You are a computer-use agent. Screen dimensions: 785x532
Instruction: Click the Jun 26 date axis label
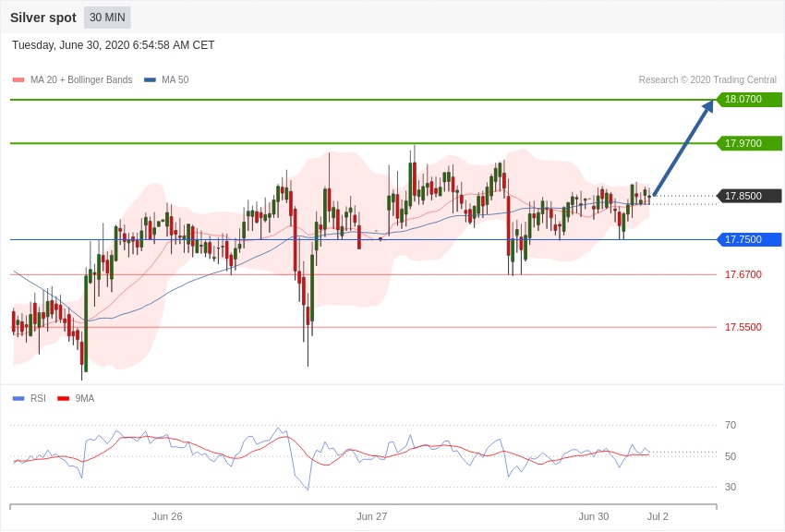point(167,516)
